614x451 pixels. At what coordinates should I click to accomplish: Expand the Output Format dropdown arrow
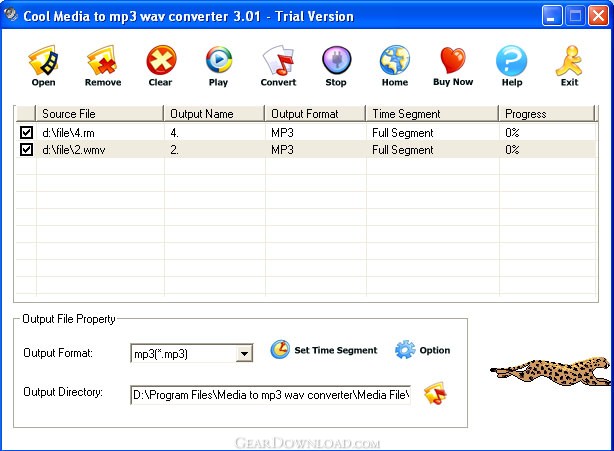pos(244,354)
